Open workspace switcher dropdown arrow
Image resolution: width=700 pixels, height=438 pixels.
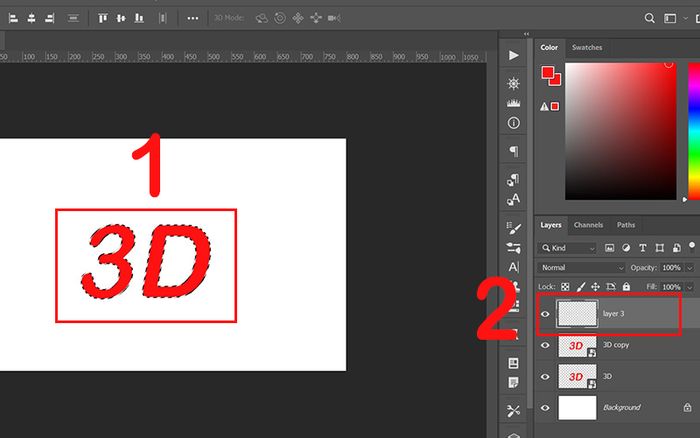(x=685, y=18)
